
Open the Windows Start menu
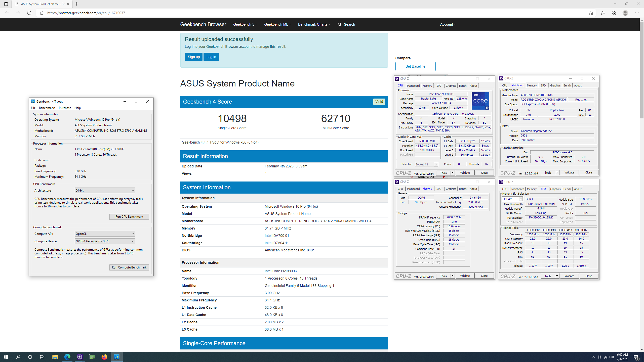[6, 357]
